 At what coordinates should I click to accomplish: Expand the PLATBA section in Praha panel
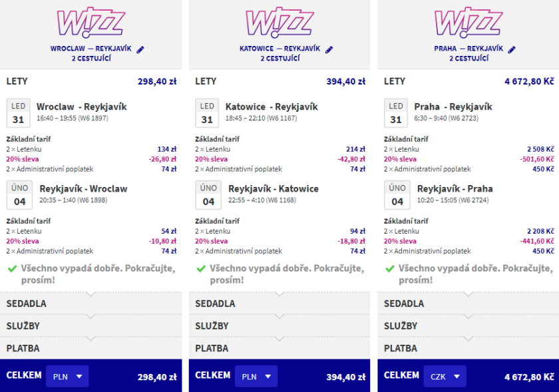468,348
